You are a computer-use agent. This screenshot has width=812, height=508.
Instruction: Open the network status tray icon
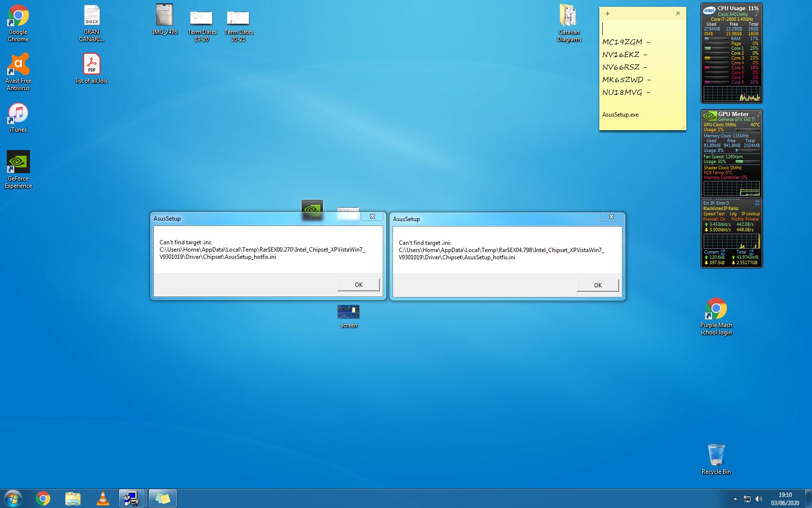747,499
